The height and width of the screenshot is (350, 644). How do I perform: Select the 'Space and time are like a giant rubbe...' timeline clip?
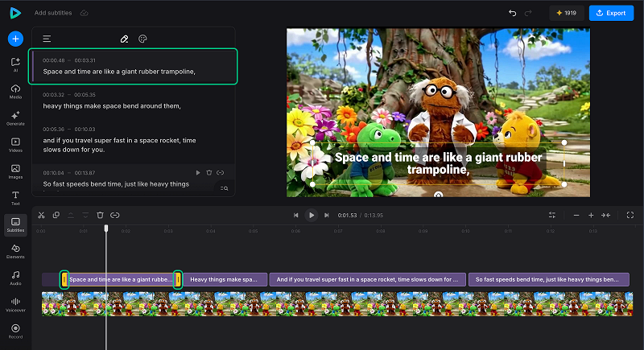pos(121,279)
